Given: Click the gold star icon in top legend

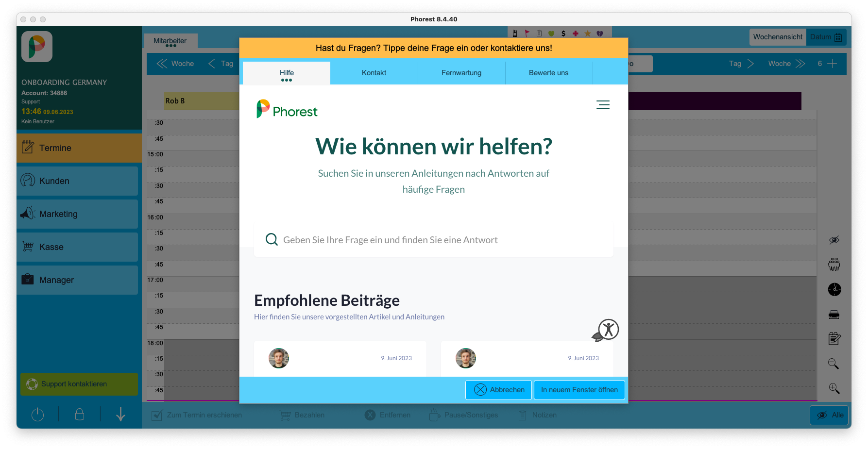Looking at the screenshot, I should 588,33.
